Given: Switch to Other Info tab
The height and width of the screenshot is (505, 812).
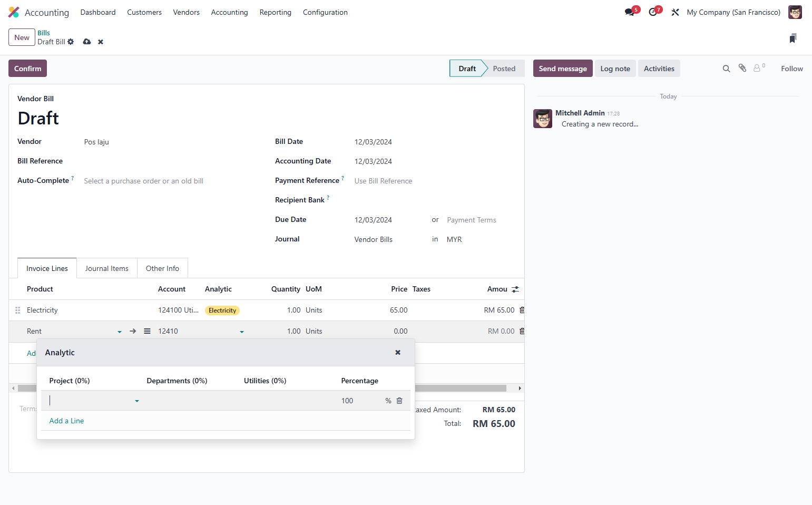Looking at the screenshot, I should 162,268.
